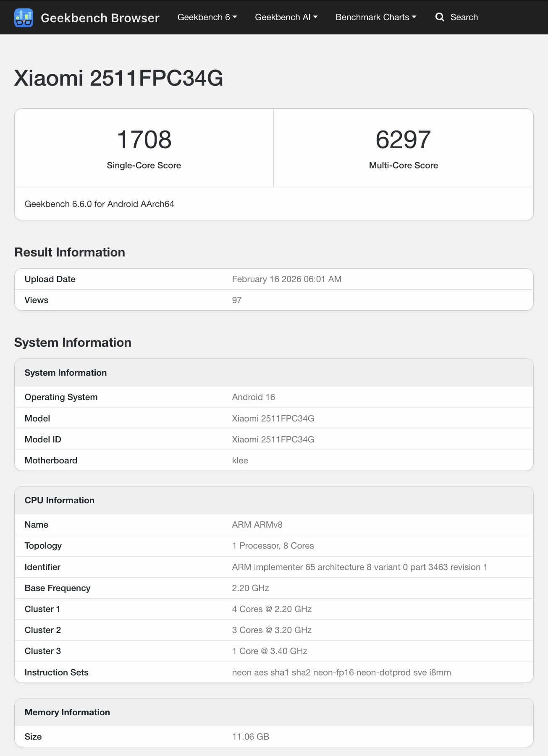Expand the Geekbench AI dropdown menu
548x756 pixels.
pyautogui.click(x=286, y=17)
